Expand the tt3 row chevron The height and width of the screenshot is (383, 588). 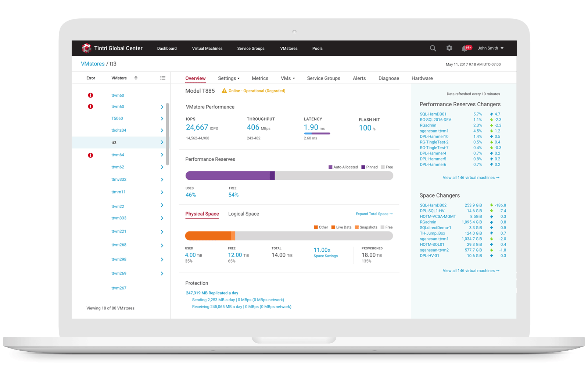tap(162, 142)
